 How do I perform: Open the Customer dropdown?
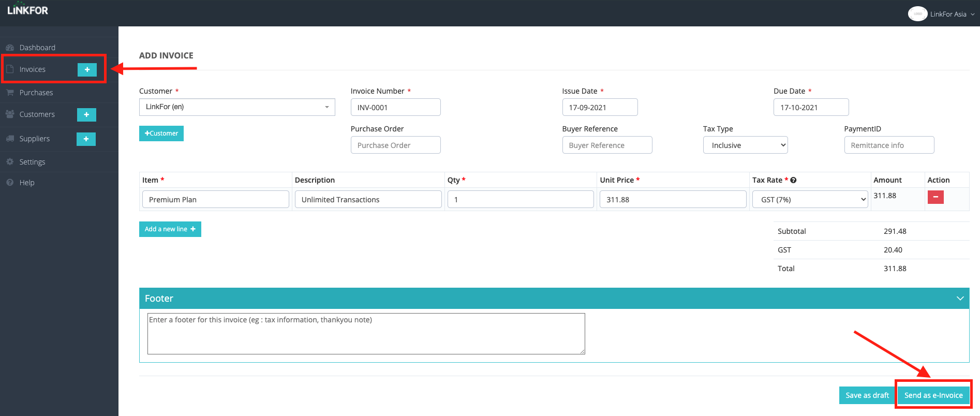click(237, 107)
